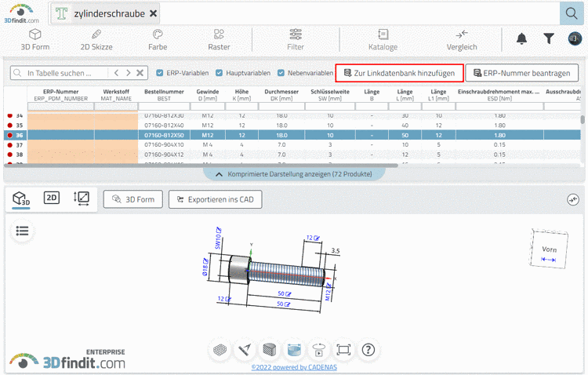Click the round collapse icon right of preview toolbar
Screen dimensions: 588x375
click(573, 200)
